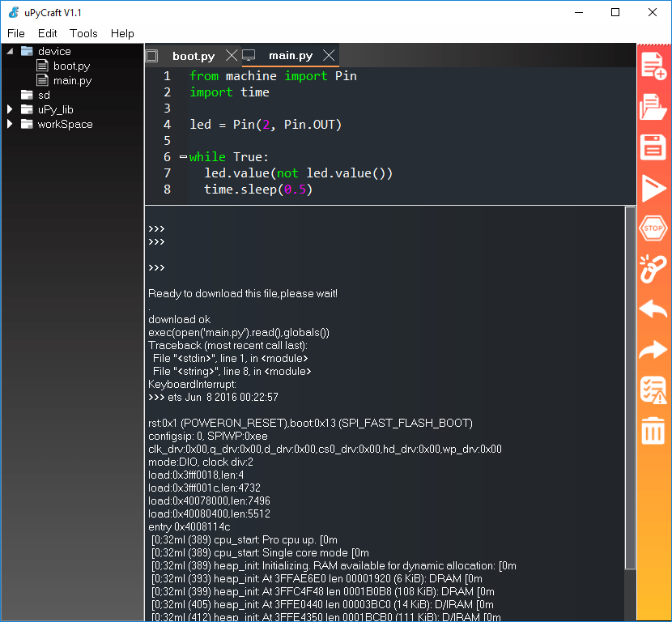Switch to the boot.py tab

tap(194, 56)
